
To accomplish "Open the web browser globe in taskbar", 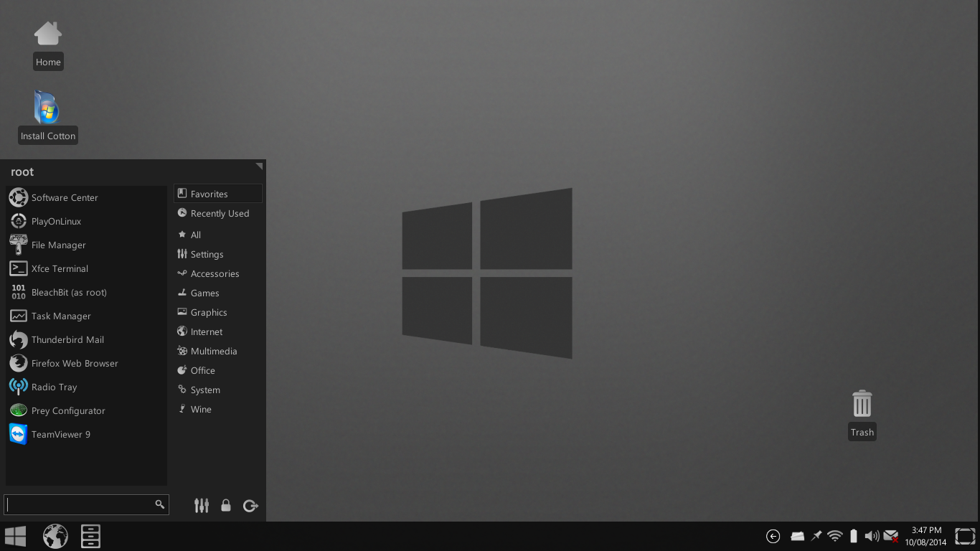I will 55,536.
